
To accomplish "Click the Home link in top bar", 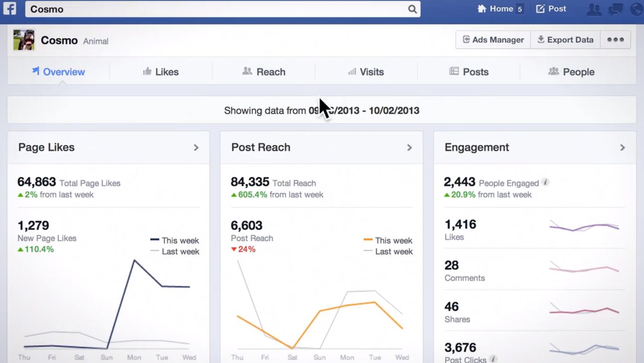I will point(501,9).
